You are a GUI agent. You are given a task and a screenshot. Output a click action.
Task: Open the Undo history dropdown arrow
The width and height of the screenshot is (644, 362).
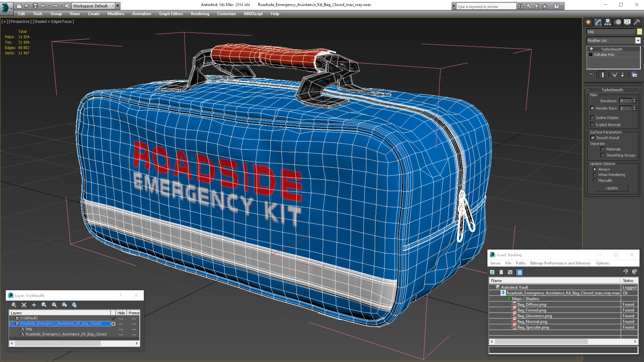click(49, 6)
